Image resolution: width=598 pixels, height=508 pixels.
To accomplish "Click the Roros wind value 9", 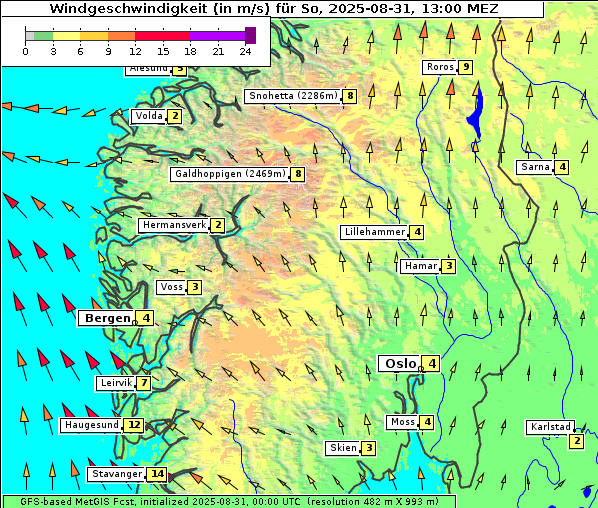I will (466, 67).
